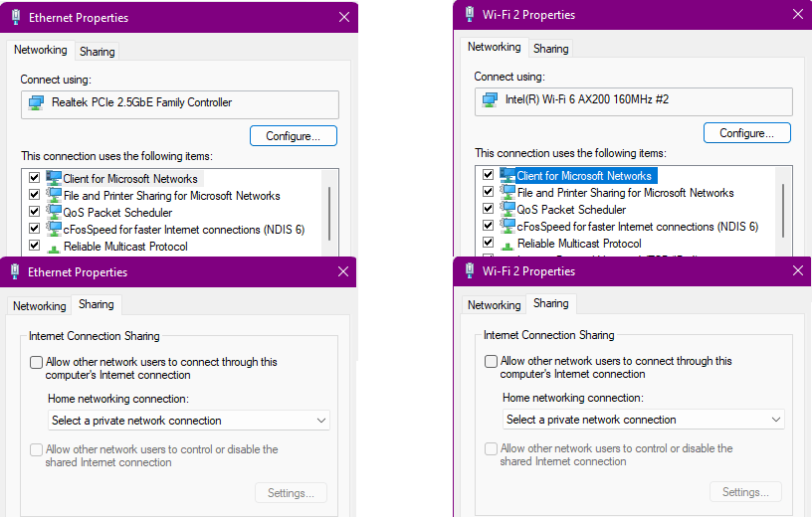The width and height of the screenshot is (812, 517).
Task: Click Ethernet items list vertical scrollbar
Action: pos(329,213)
